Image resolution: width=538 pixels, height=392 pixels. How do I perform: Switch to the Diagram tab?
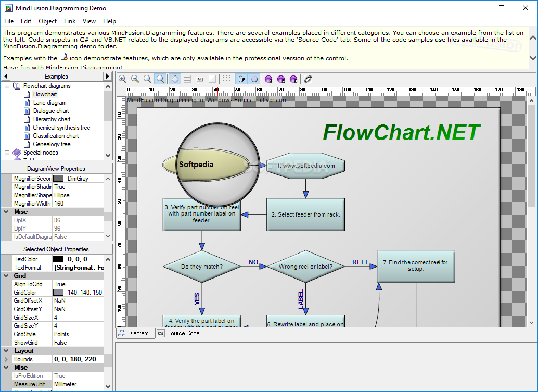coord(134,333)
